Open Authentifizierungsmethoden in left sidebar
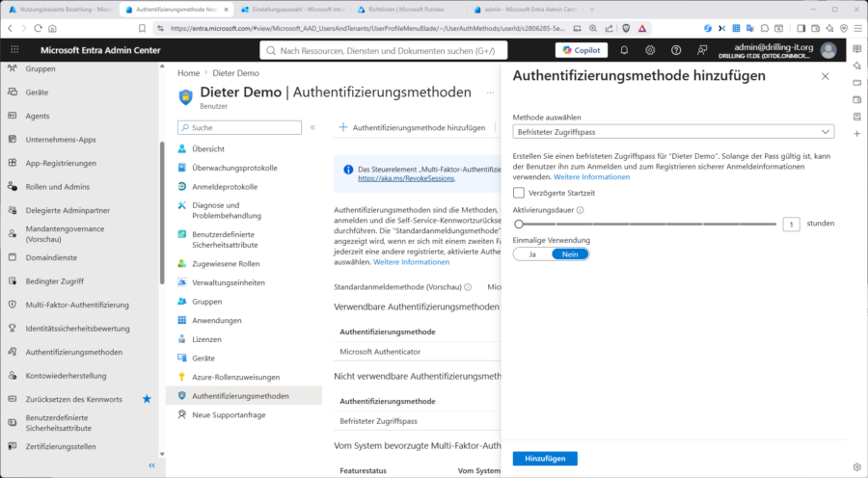The image size is (868, 478). point(73,352)
